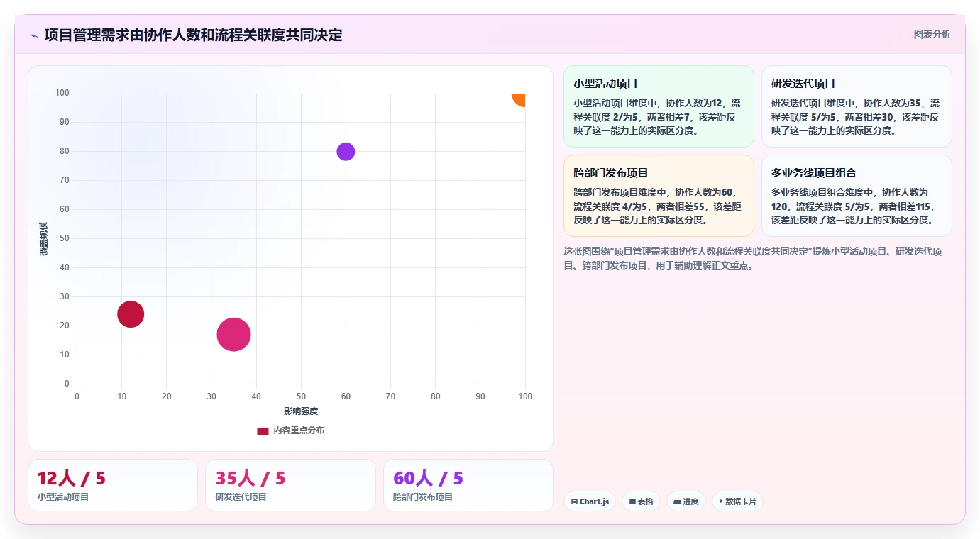The height and width of the screenshot is (539, 980).
Task: Click the 35人 / 5 stat value
Action: click(250, 478)
